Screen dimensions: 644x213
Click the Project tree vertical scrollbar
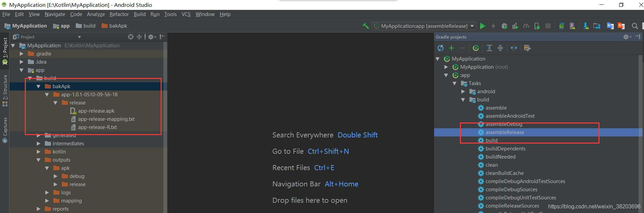tap(165, 127)
